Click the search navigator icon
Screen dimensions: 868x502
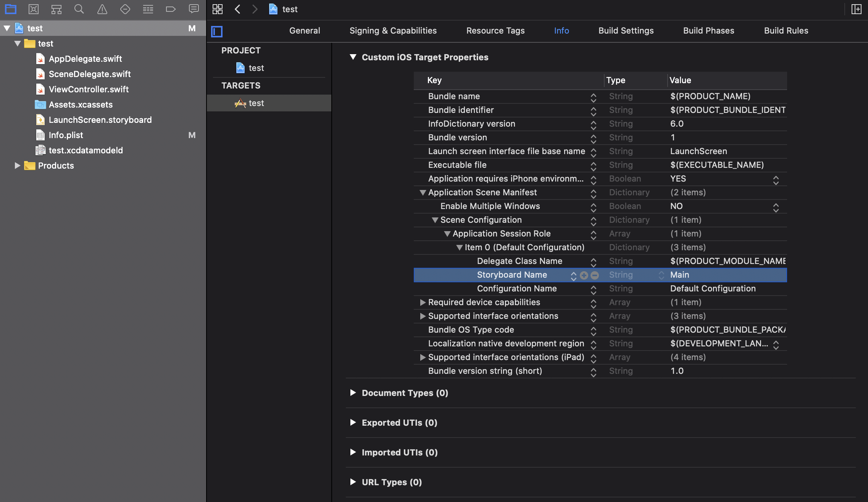78,9
